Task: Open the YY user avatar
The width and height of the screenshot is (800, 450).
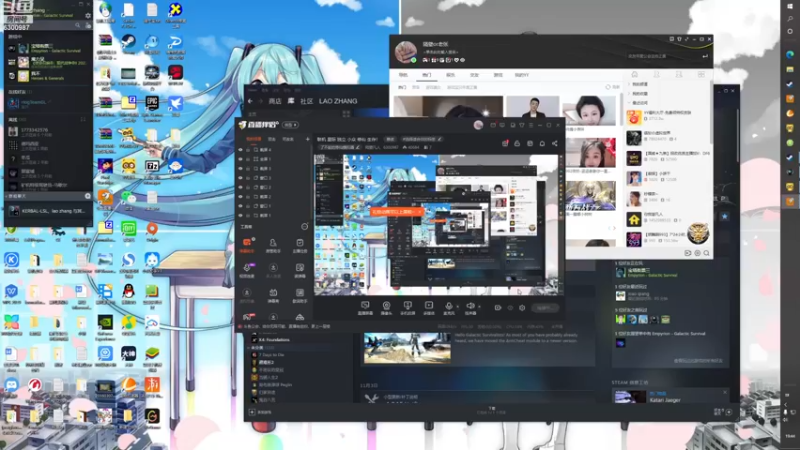Action: pos(406,52)
